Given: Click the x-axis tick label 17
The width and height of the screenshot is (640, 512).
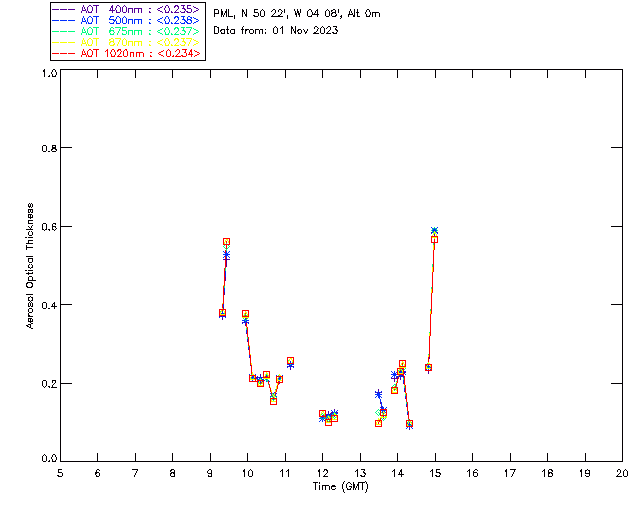Looking at the screenshot, I should (x=510, y=473).
